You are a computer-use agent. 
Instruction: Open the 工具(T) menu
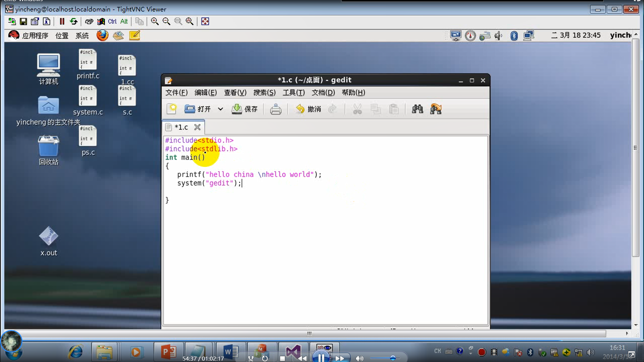coord(293,93)
